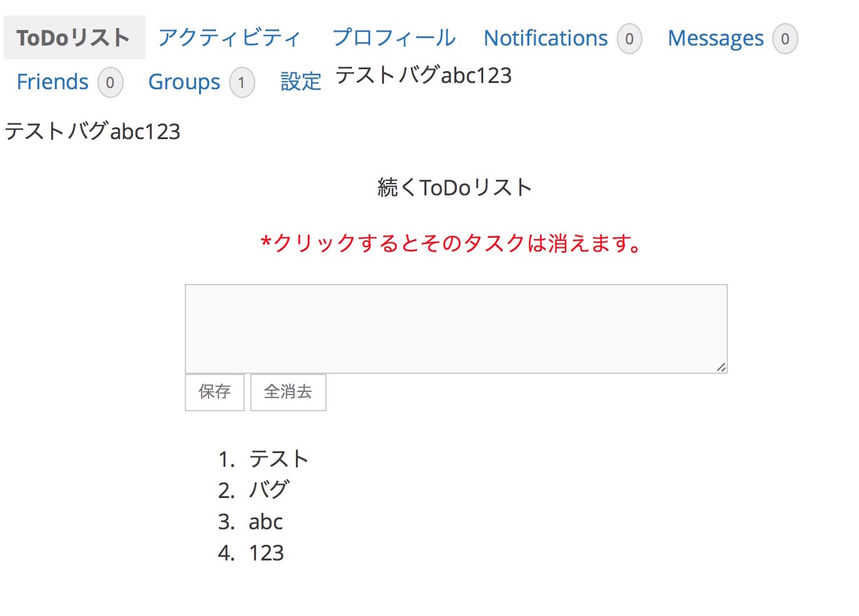Remove the バグ task from list

point(269,490)
